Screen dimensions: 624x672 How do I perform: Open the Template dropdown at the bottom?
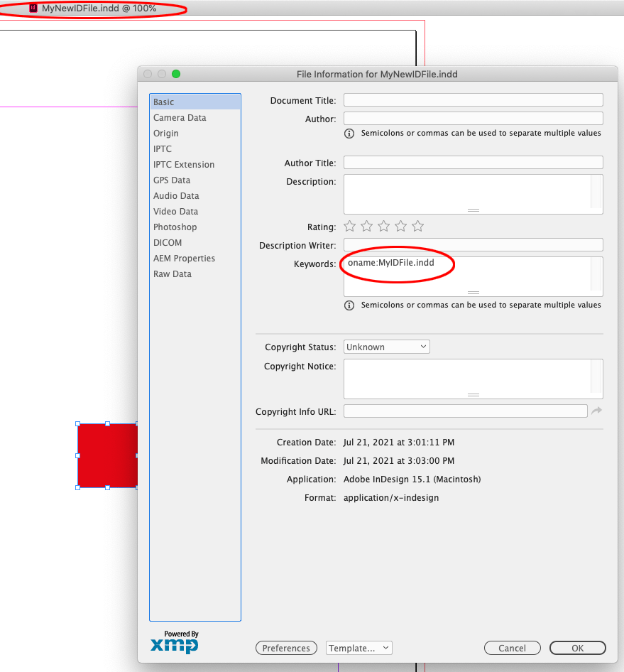click(x=358, y=648)
